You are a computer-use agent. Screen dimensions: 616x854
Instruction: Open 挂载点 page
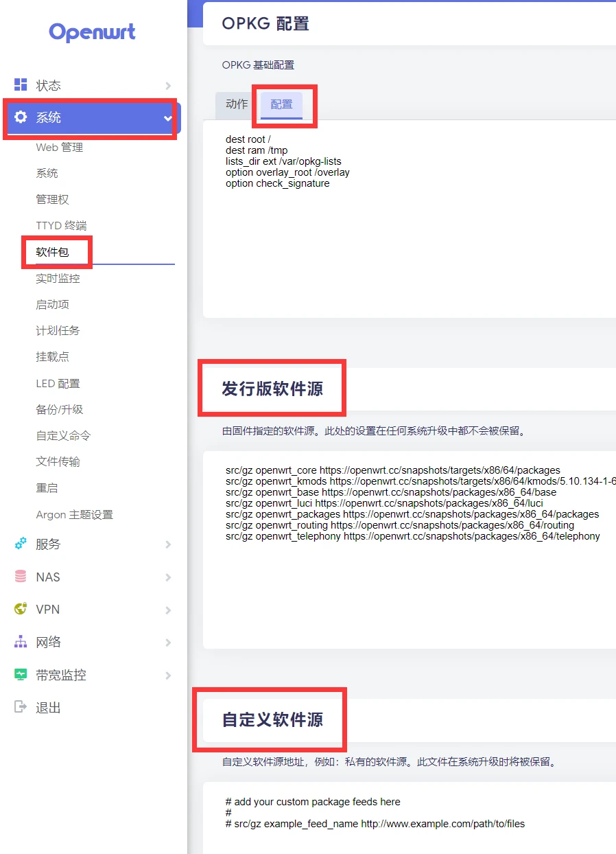coord(52,356)
